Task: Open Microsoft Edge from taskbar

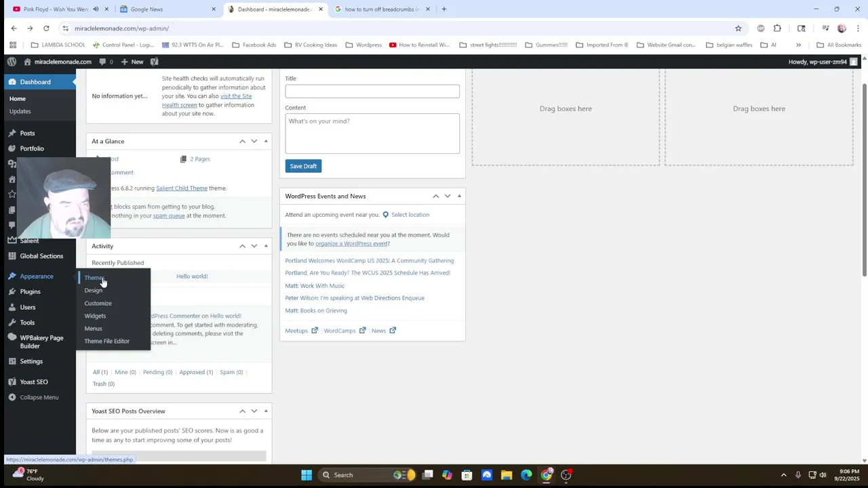Action: (526, 475)
